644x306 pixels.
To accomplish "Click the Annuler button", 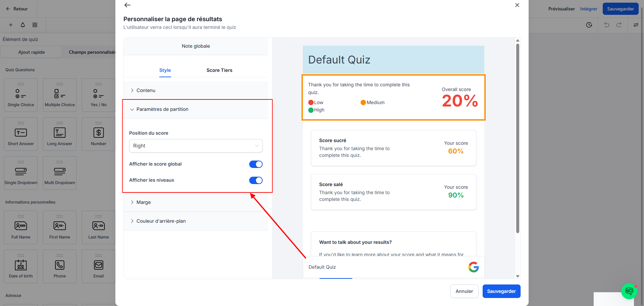I will click(x=464, y=291).
